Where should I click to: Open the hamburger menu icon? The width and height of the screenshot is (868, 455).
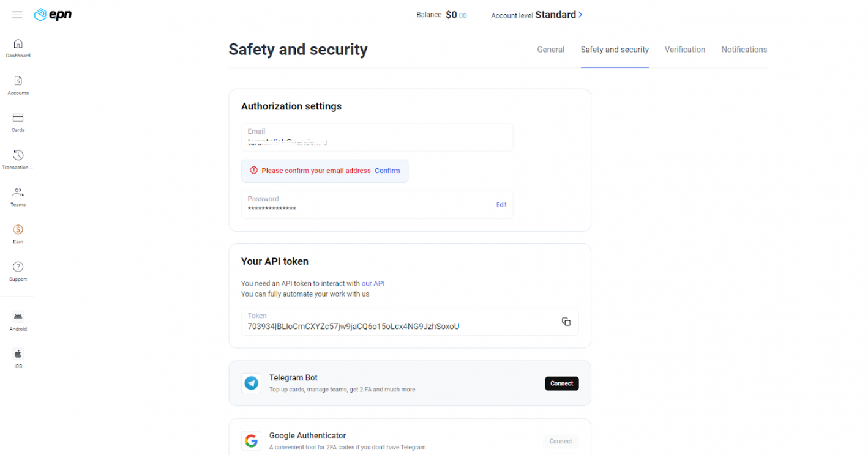point(17,15)
